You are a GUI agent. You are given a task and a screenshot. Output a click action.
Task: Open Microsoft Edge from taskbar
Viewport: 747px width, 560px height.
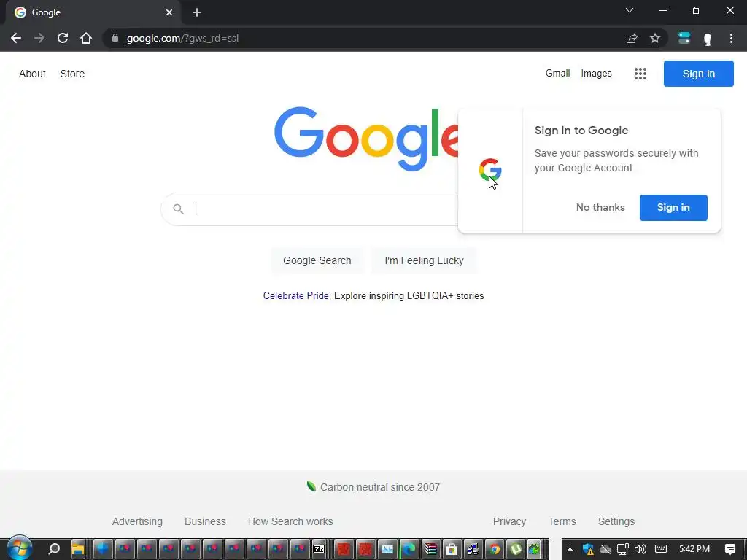coord(409,549)
